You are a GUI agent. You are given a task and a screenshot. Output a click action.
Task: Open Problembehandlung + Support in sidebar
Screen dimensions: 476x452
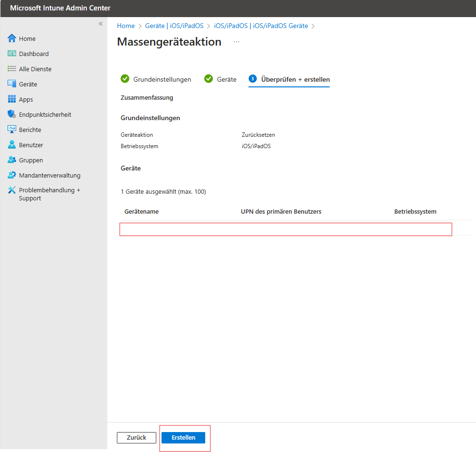(49, 194)
